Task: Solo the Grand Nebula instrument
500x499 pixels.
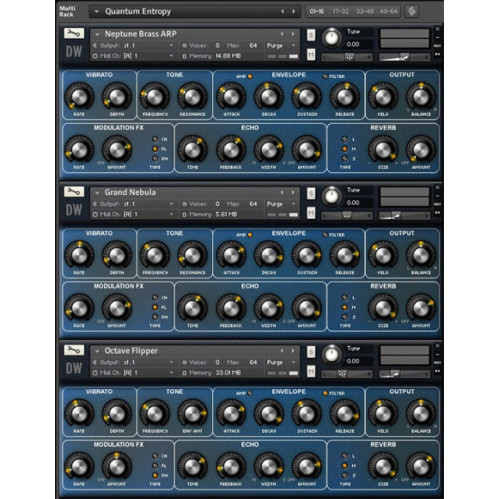Action: (311, 193)
